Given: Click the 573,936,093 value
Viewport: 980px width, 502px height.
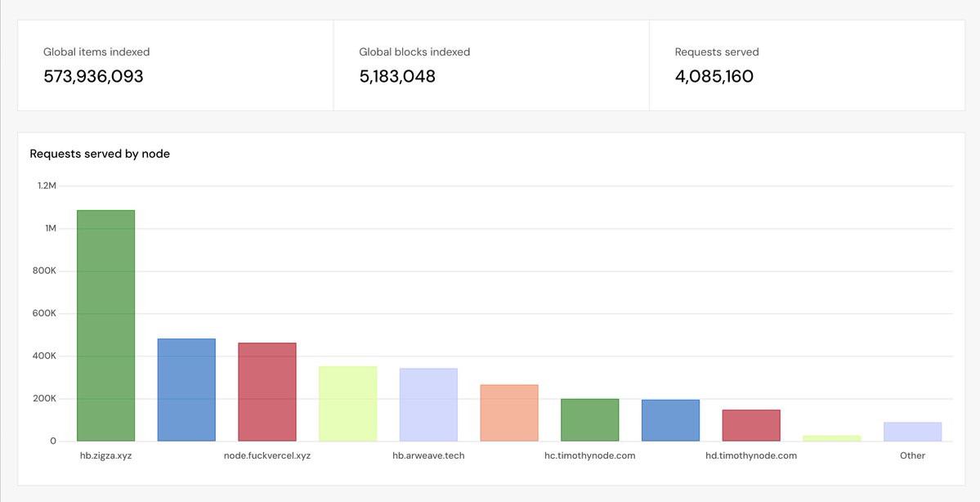Looking at the screenshot, I should [93, 76].
